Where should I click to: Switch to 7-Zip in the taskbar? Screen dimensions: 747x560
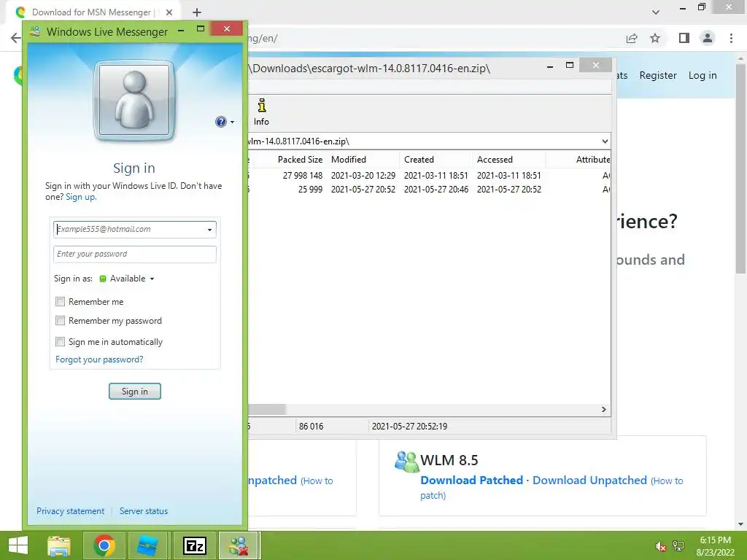click(x=196, y=545)
